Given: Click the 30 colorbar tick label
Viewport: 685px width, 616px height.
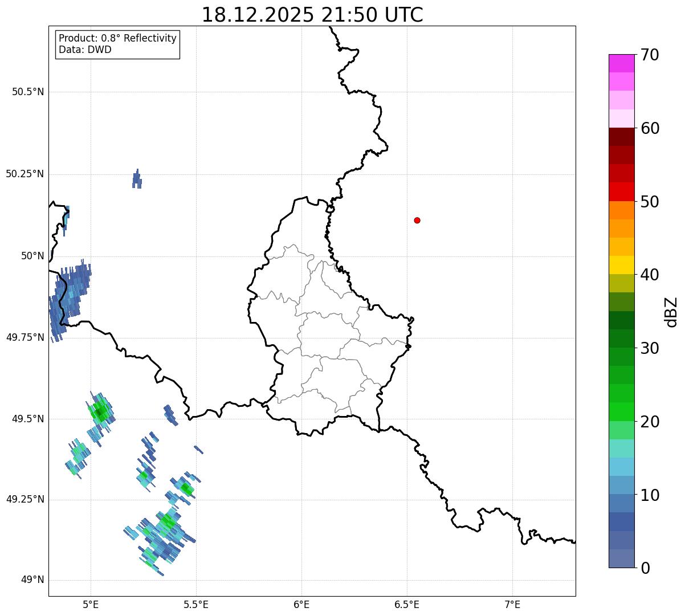Looking at the screenshot, I should click(650, 348).
